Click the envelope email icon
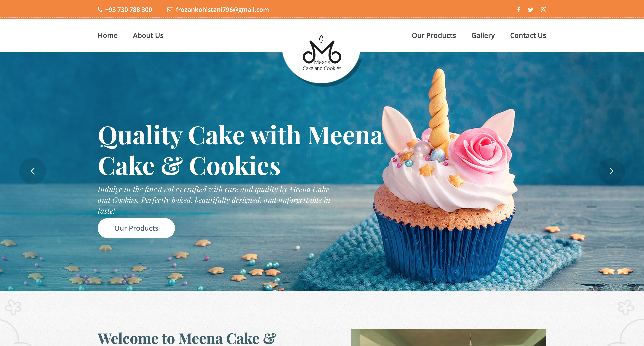 click(x=170, y=10)
